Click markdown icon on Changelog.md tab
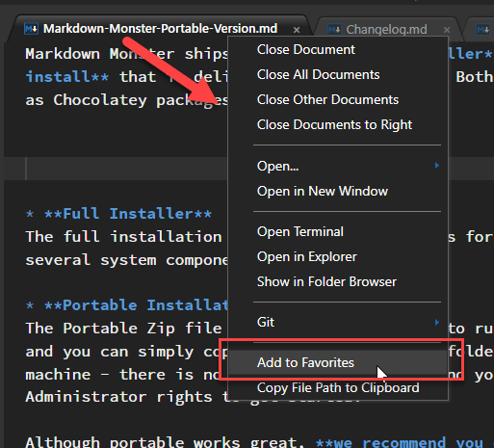 (334, 30)
